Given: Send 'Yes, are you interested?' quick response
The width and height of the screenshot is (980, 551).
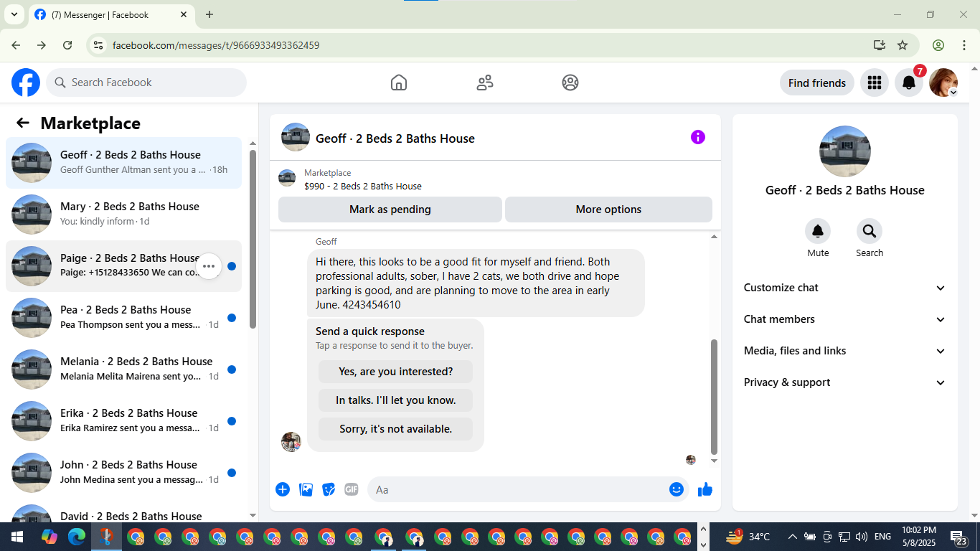Looking at the screenshot, I should 396,372.
